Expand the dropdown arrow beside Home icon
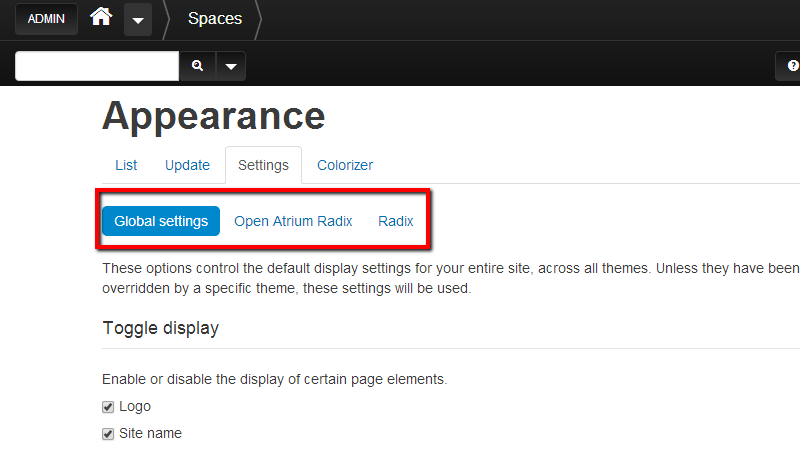800x450 pixels. point(138,19)
